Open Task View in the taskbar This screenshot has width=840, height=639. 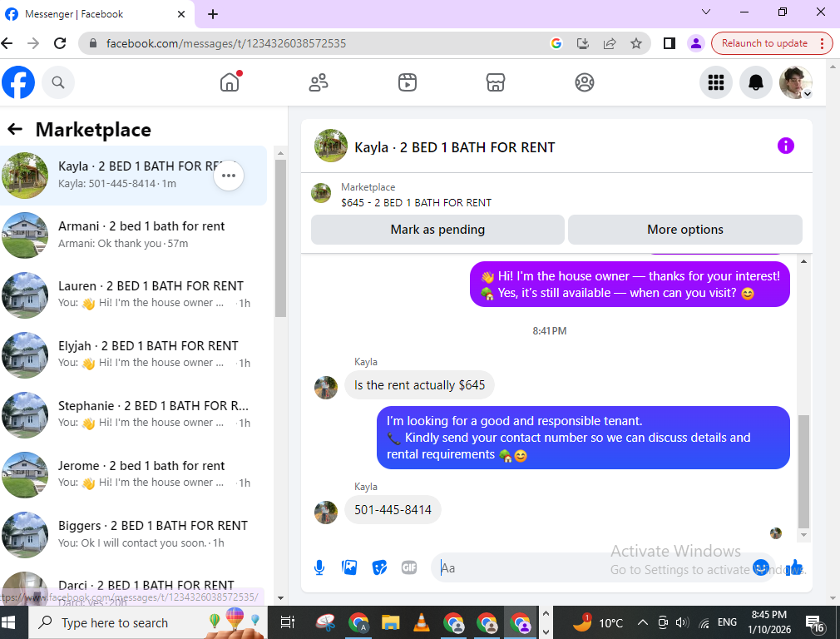(x=288, y=622)
